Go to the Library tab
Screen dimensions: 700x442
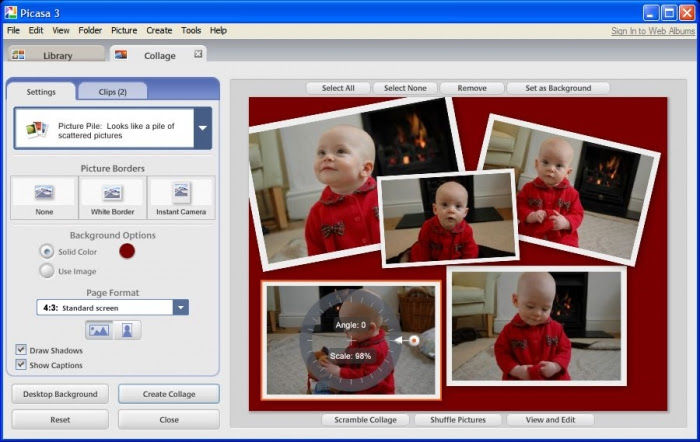(x=56, y=55)
